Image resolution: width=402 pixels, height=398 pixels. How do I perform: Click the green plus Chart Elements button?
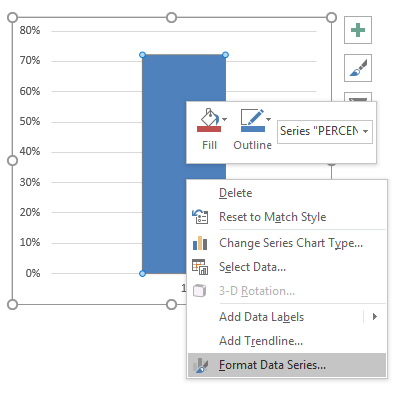pos(358,30)
